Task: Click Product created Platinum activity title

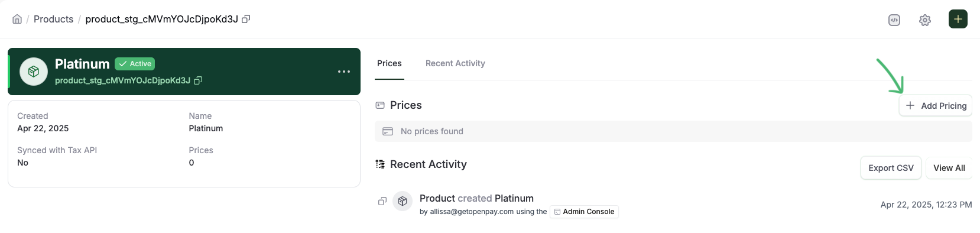Action: coord(476,198)
